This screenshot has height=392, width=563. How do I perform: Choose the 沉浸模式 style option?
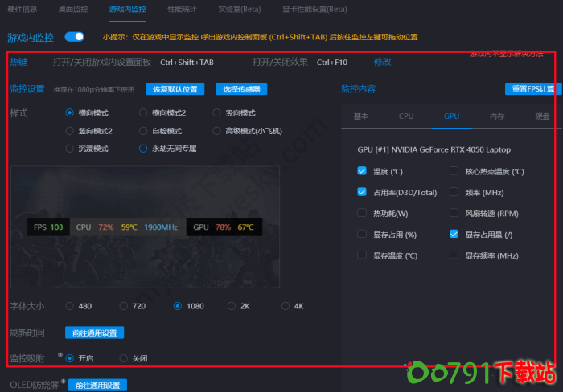70,149
